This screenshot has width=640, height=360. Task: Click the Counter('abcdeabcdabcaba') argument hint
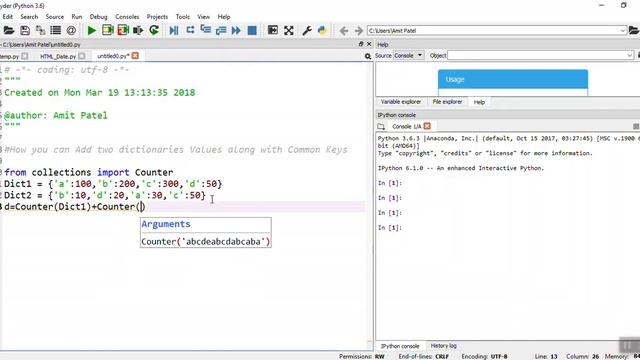(206, 242)
